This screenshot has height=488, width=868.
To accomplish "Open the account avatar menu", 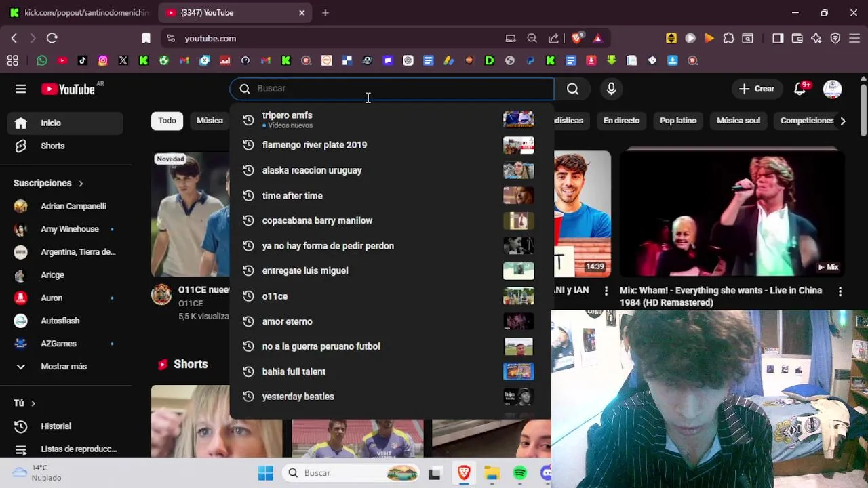I will [x=832, y=89].
